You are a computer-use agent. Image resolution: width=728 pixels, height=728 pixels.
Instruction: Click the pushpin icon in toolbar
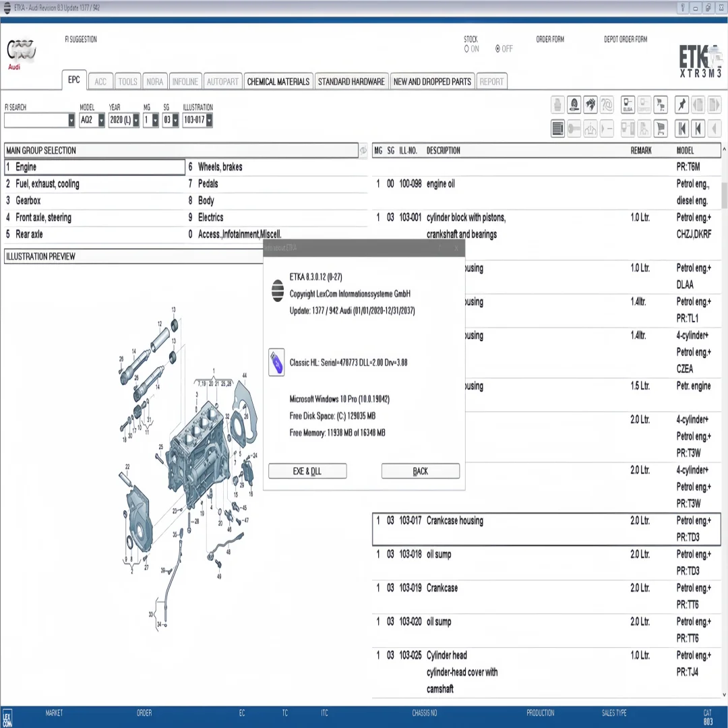681,104
